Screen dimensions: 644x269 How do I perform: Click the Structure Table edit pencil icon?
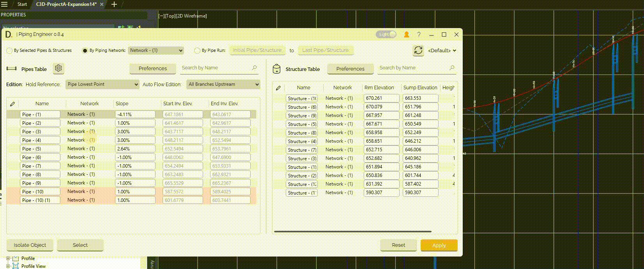[x=278, y=88]
